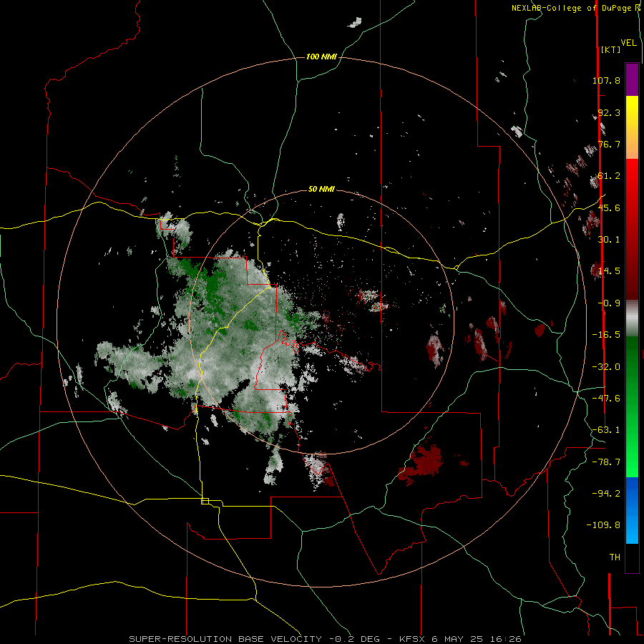
Task: Click the bright green segment of color bar
Action: click(x=632, y=406)
